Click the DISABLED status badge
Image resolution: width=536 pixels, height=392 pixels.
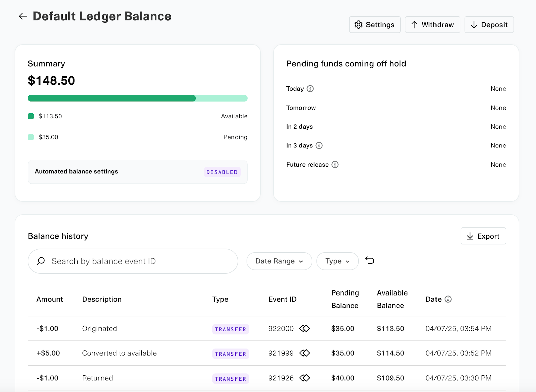coord(222,172)
